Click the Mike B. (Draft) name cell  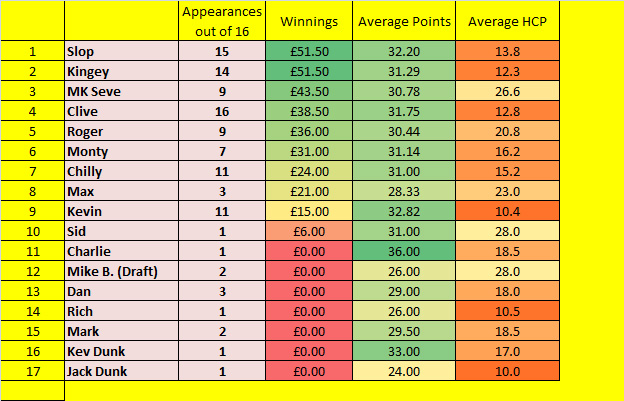[x=121, y=271]
